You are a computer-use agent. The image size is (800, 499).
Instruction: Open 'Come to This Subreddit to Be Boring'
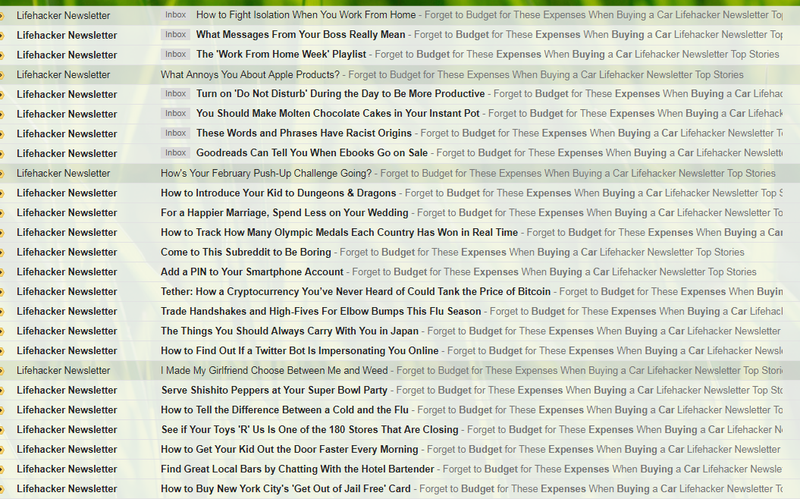[x=246, y=252]
